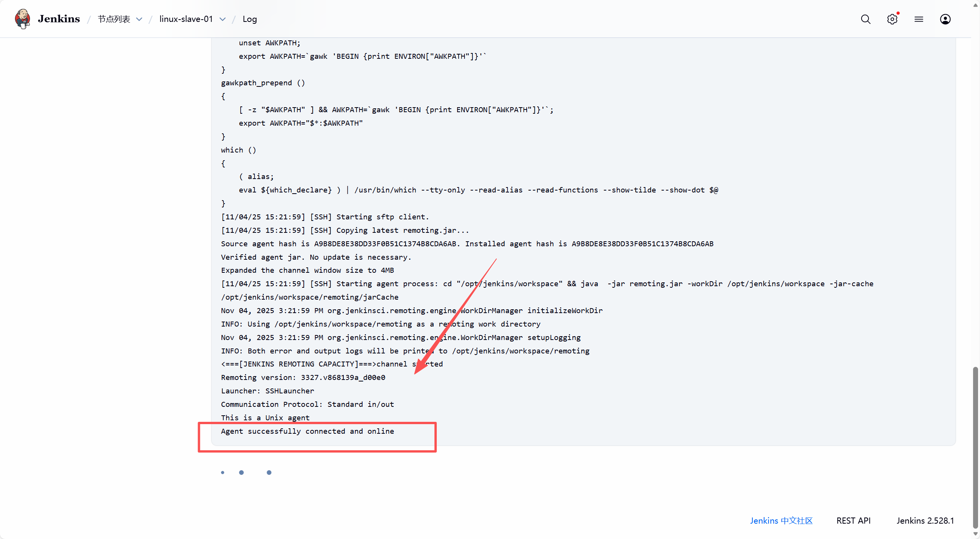
Task: Click the Jenkins butler logo icon
Action: [x=22, y=19]
